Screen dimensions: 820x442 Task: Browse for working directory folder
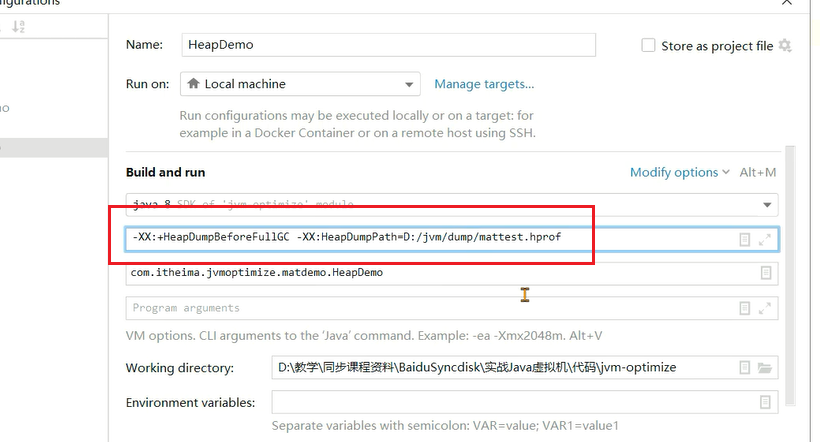(x=765, y=368)
